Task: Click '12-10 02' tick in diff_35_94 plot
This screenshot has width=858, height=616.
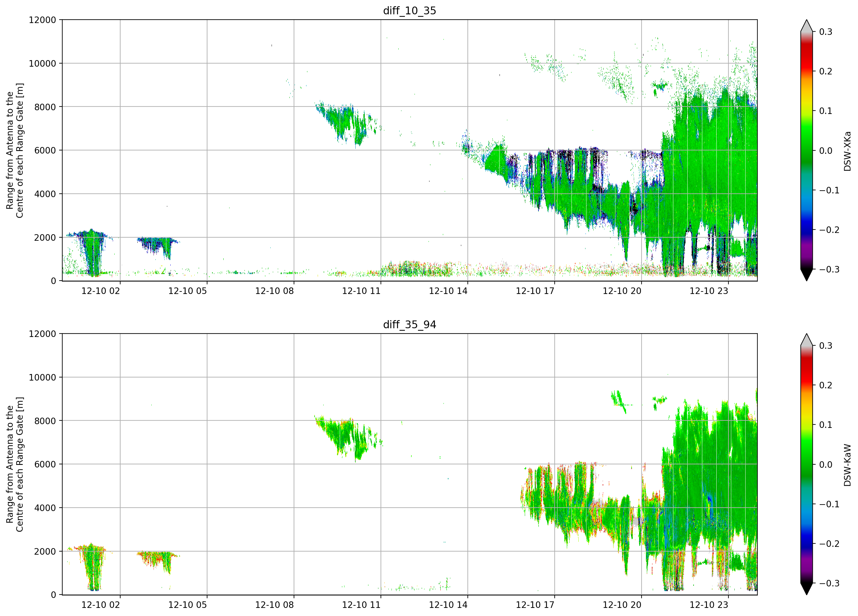Action: coord(101,605)
